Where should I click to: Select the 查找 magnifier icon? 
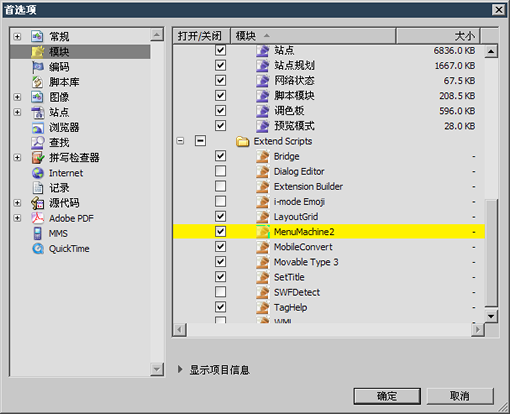tap(38, 143)
